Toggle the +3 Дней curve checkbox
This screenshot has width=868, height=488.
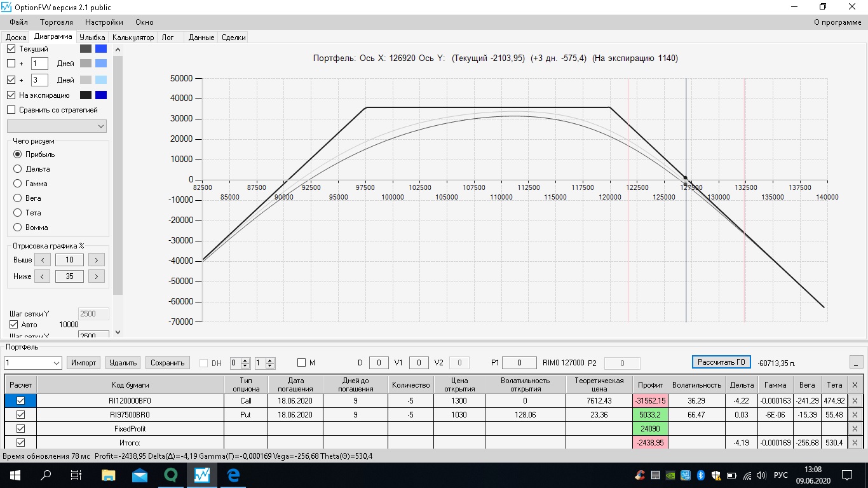pos(11,80)
